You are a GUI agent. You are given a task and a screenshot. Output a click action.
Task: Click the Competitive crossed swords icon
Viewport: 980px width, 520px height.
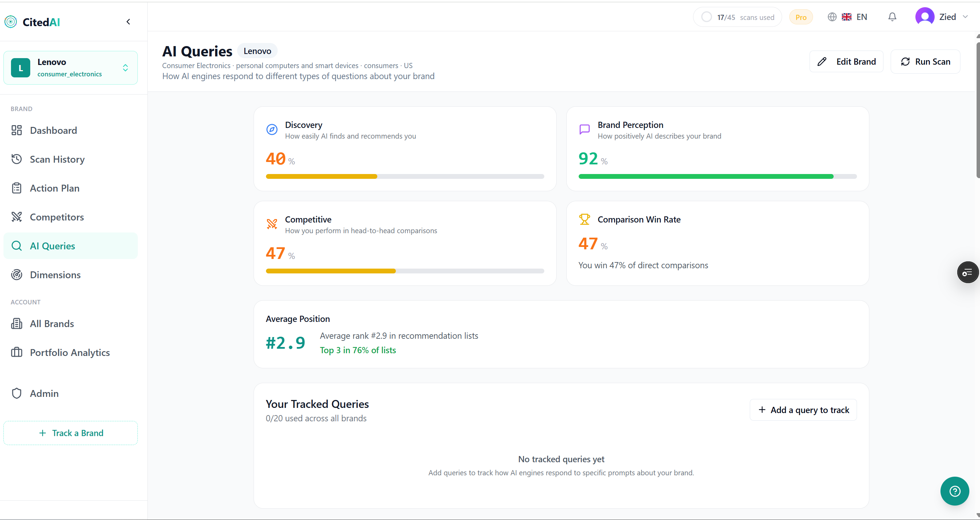[x=271, y=224]
